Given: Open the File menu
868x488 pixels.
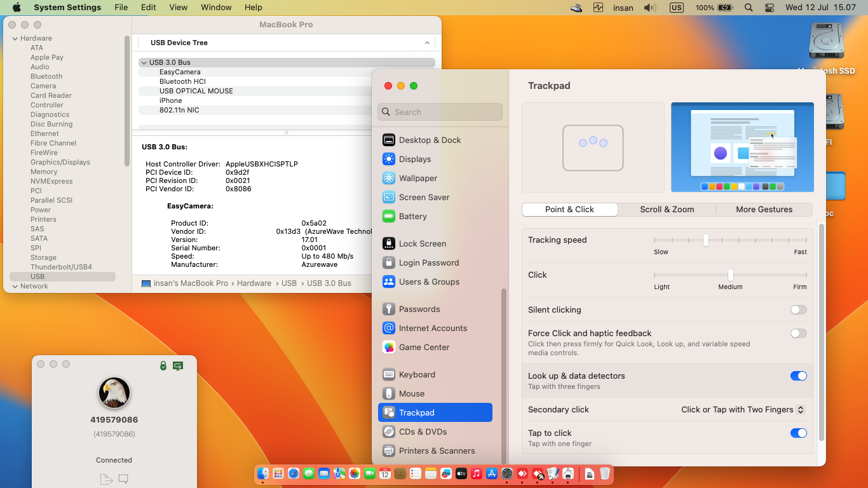Looking at the screenshot, I should [121, 8].
